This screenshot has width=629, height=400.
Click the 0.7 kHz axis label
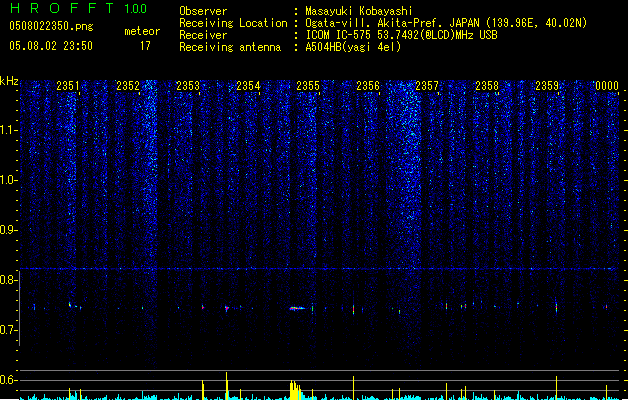pyautogui.click(x=9, y=330)
